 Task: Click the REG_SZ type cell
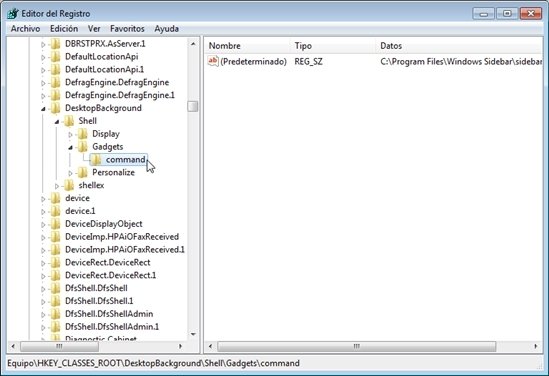(308, 62)
